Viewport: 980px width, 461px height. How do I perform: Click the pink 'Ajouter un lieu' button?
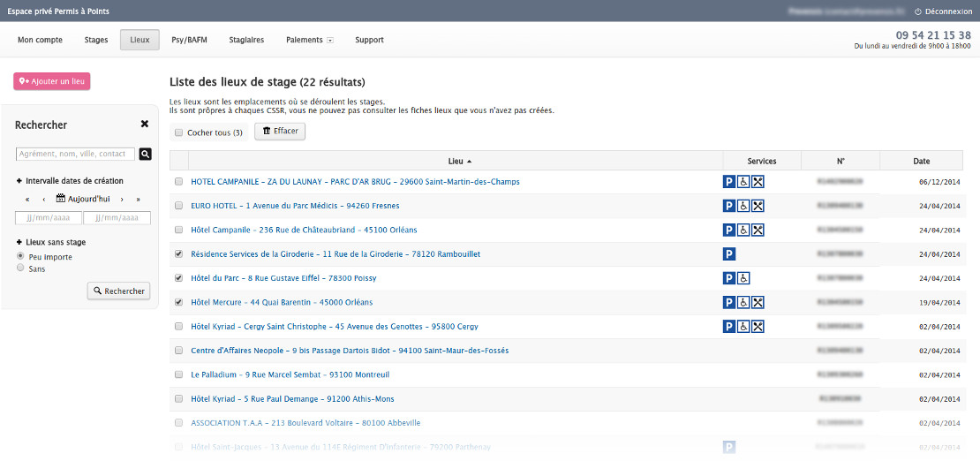pos(52,81)
